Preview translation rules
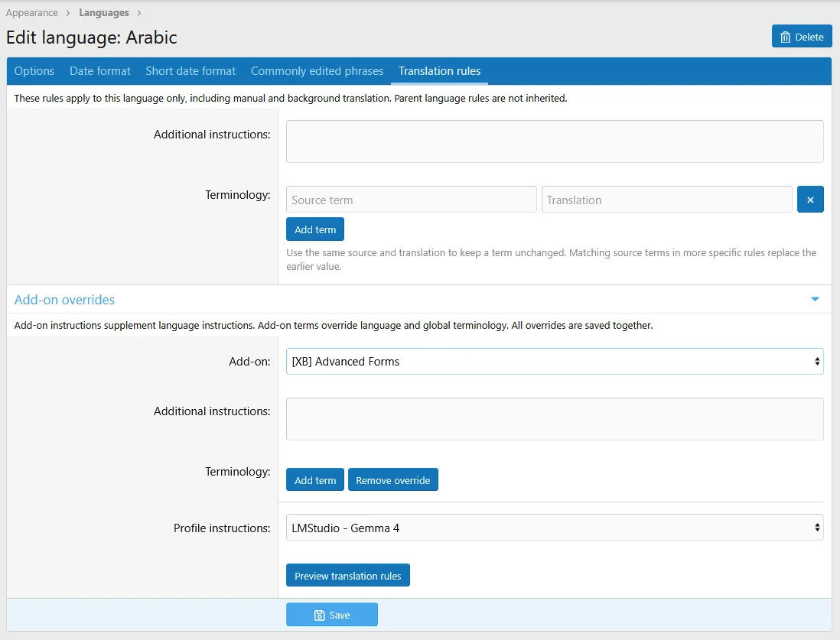 tap(347, 576)
